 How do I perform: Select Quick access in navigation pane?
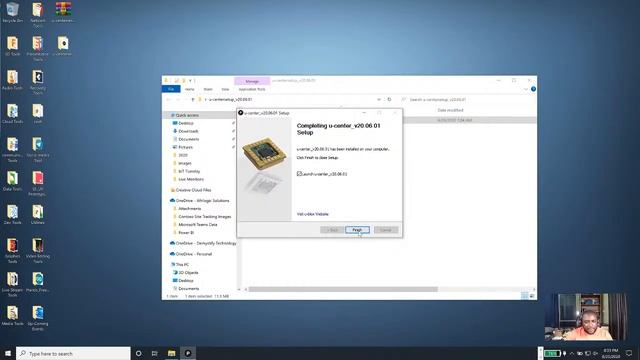(x=187, y=116)
